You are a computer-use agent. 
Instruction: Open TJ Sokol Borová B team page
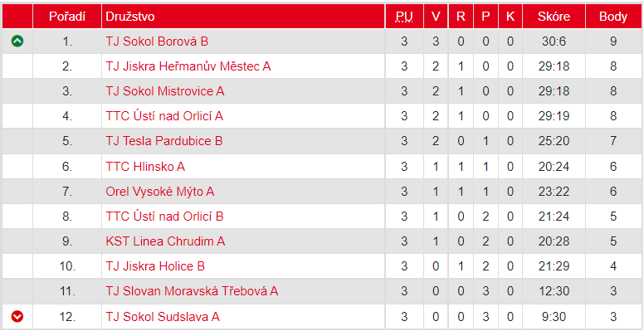tap(157, 41)
